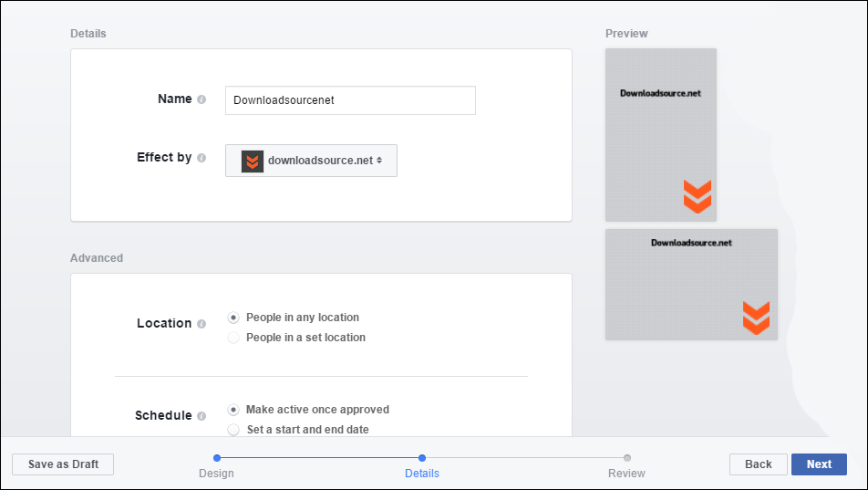This screenshot has width=868, height=490.
Task: Choose Make active once approved option
Action: [233, 410]
